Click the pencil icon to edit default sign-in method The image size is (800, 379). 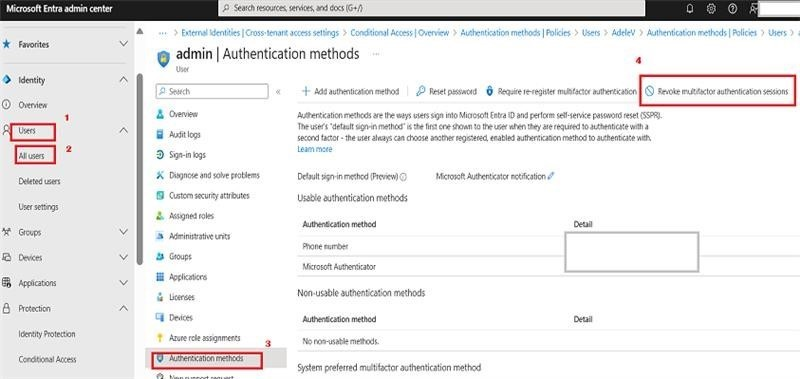click(x=551, y=176)
